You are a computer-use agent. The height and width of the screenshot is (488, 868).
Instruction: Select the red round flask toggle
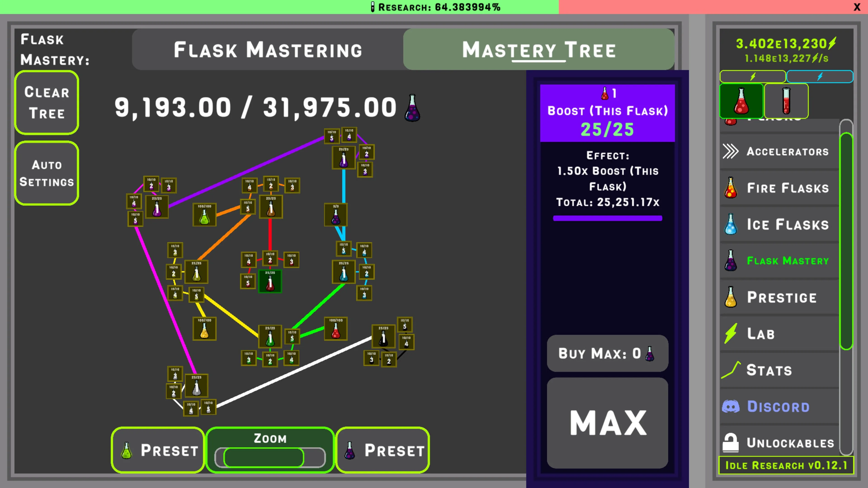point(741,101)
